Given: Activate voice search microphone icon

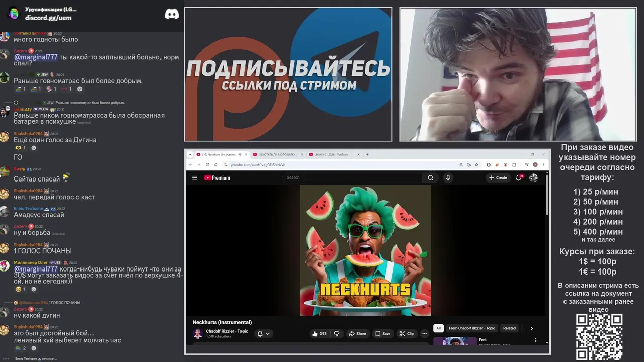Looking at the screenshot, I should (448, 177).
